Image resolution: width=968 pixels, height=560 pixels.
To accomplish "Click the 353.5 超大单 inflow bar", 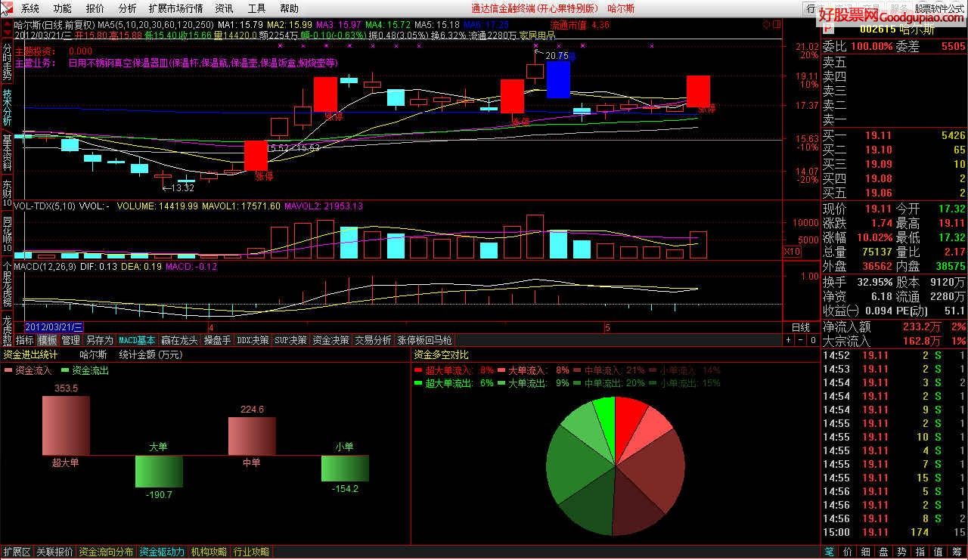I will click(66, 425).
